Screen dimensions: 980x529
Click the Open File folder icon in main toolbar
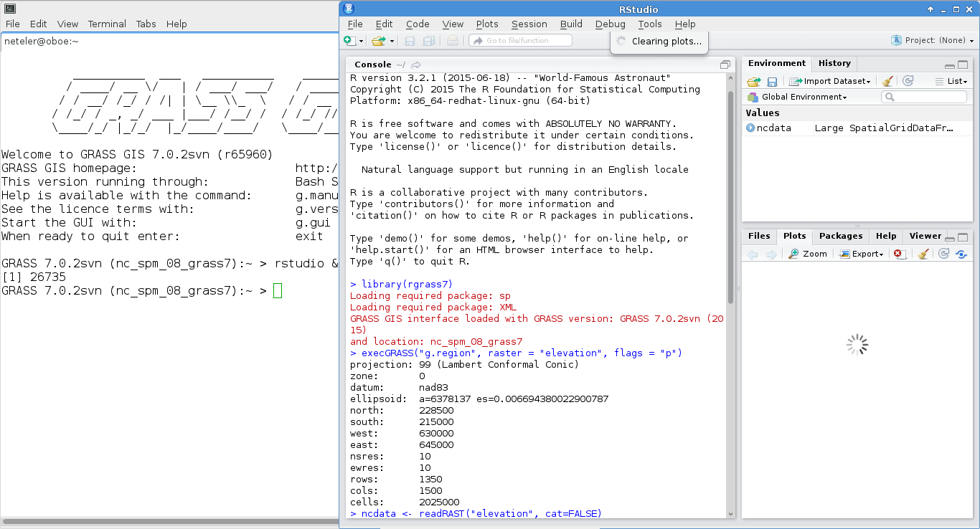[x=377, y=41]
